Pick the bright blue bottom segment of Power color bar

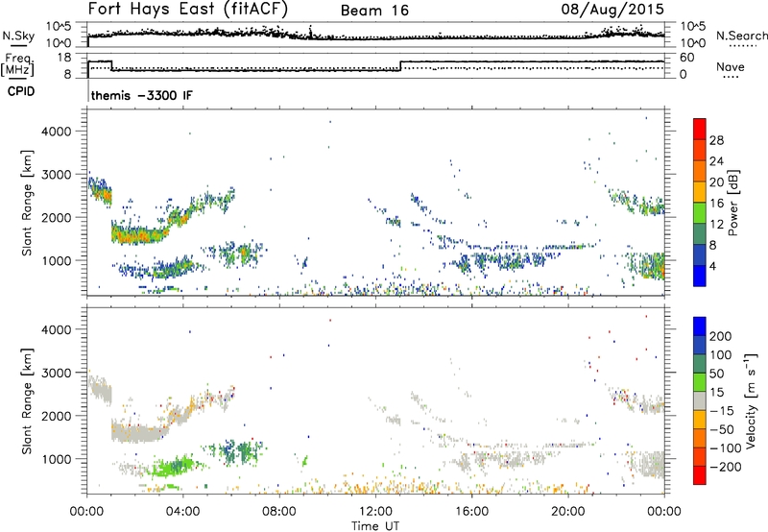click(700, 276)
